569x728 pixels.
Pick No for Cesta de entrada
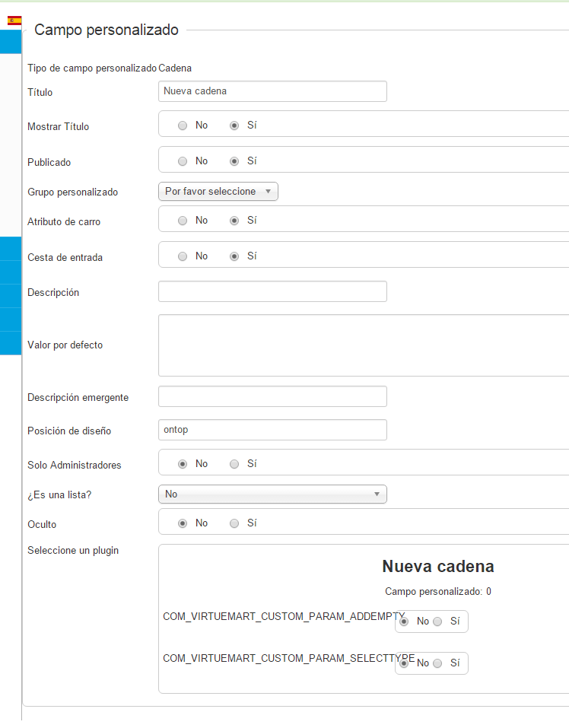(183, 256)
